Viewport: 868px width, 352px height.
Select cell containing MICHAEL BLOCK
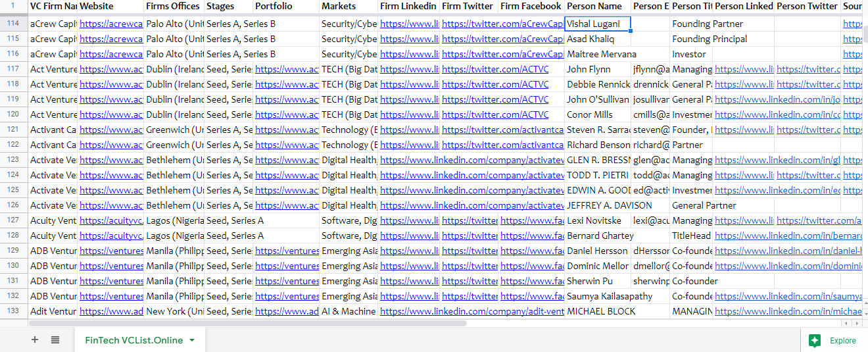[x=598, y=311]
